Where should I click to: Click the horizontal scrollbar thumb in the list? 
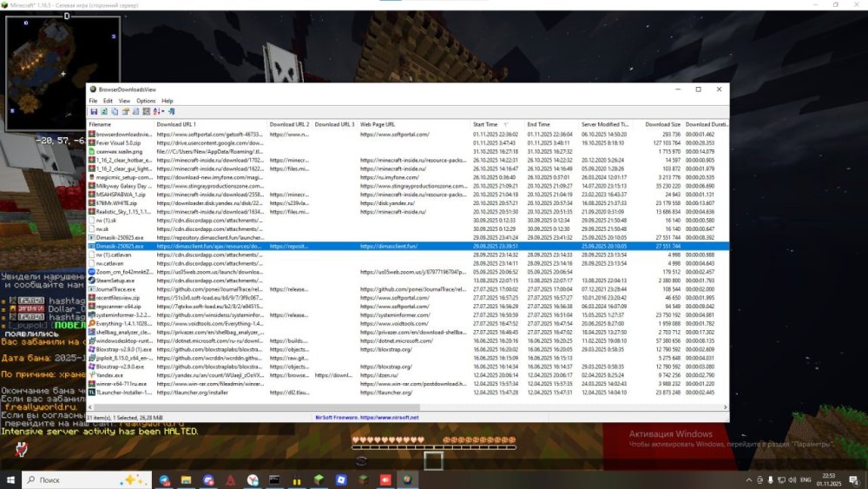coord(257,407)
